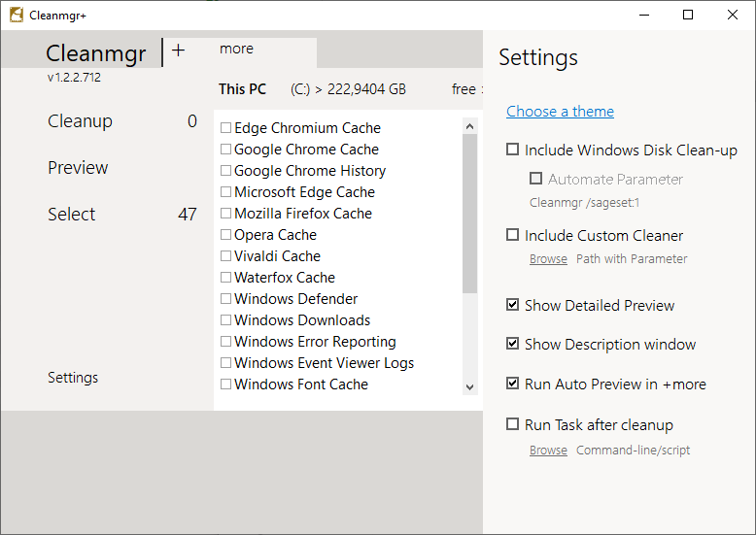Click Browse under Include Custom Cleaner
The width and height of the screenshot is (756, 535).
[x=548, y=259]
